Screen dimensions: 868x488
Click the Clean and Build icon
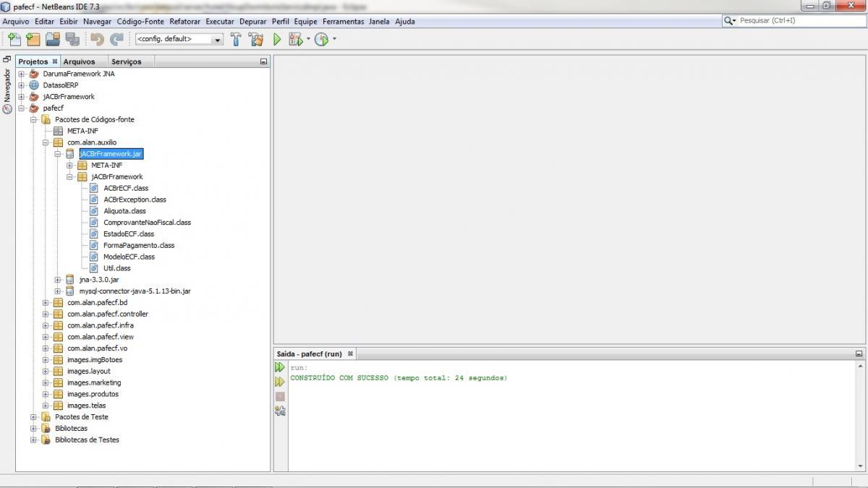point(255,39)
